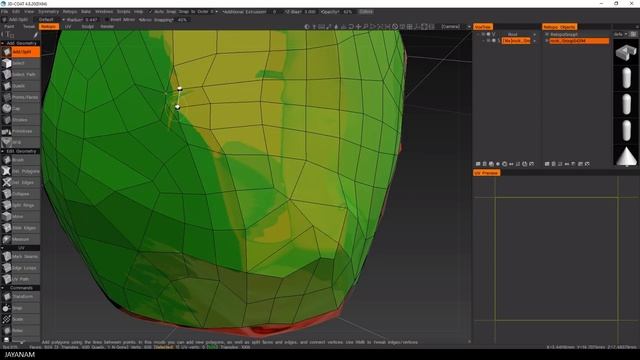Open the Primitives tool
Screen dimensions: 640x360
pos(20,131)
